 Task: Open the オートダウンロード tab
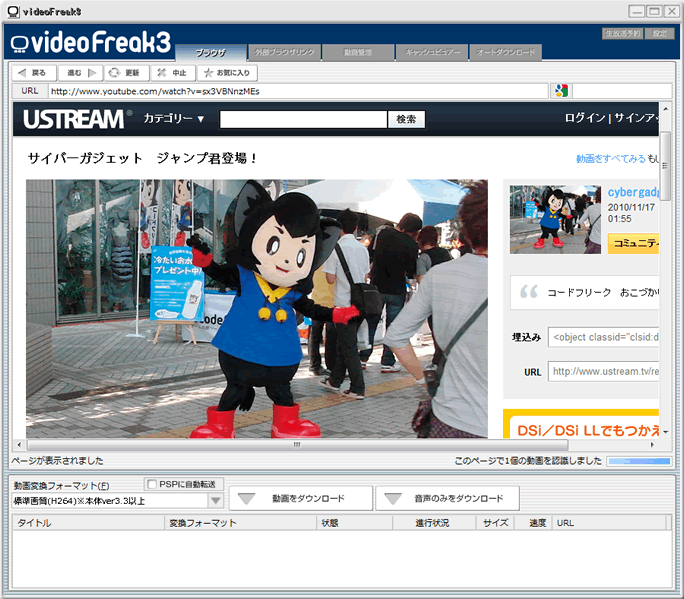pyautogui.click(x=505, y=52)
